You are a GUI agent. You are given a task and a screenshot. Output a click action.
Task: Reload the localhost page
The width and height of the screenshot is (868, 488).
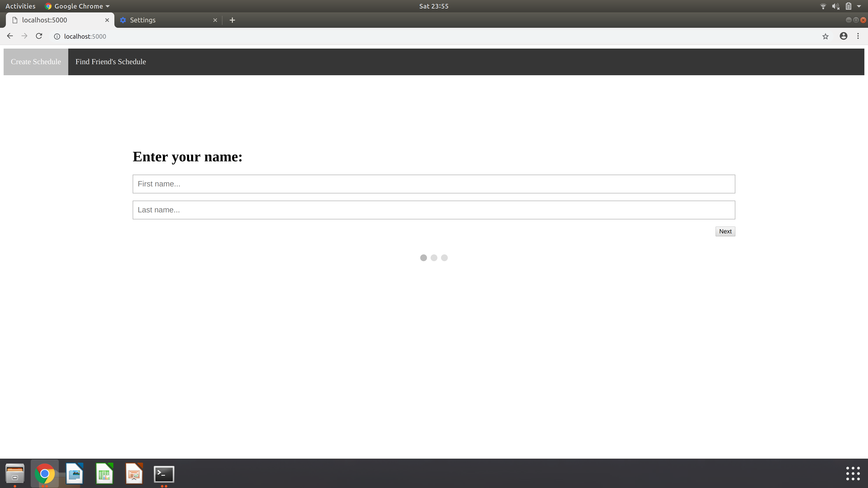point(39,36)
